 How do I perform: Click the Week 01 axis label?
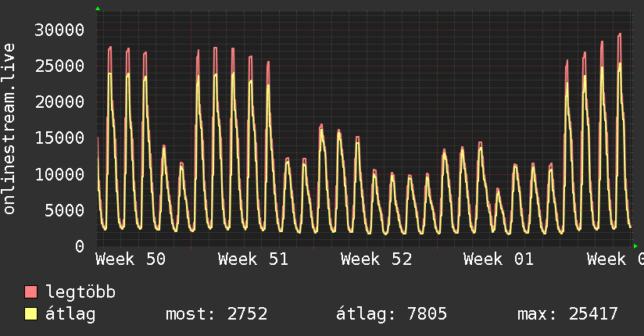point(499,259)
